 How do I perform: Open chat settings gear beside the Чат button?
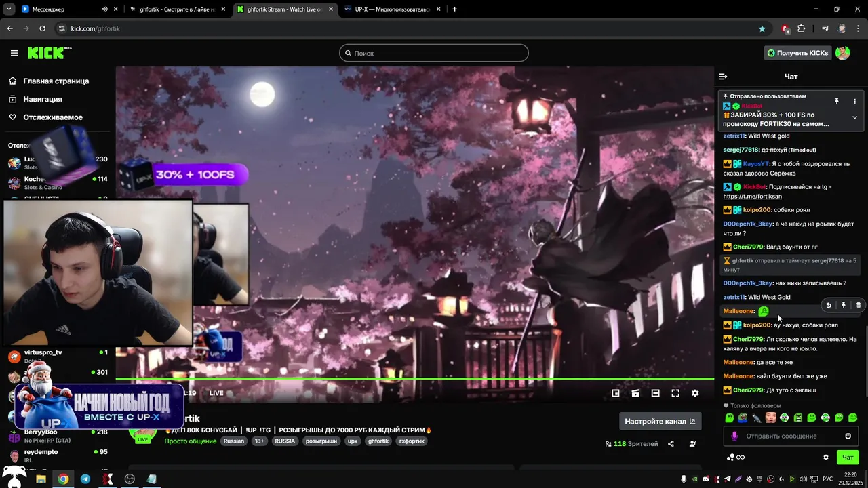(826, 457)
